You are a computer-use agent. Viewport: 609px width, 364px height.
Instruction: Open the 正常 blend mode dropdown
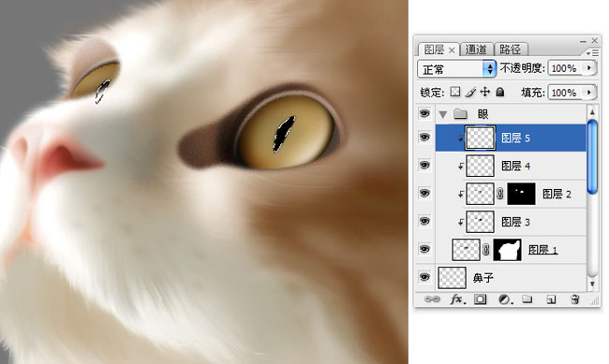[457, 69]
